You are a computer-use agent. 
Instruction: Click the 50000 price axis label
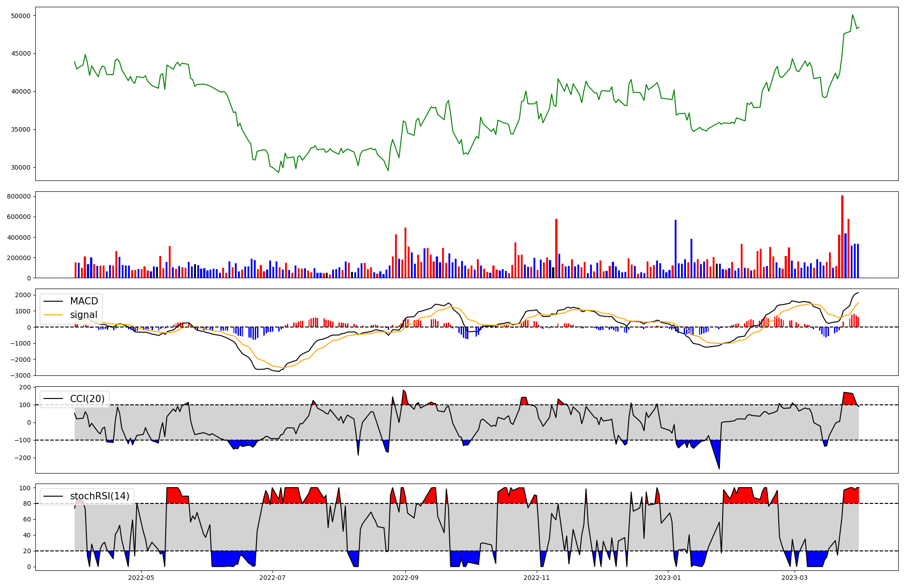pyautogui.click(x=20, y=16)
